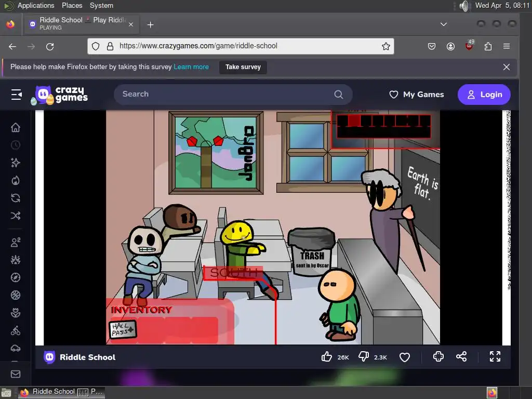Dislike the game with thumbs down
The image size is (532, 399).
click(364, 356)
